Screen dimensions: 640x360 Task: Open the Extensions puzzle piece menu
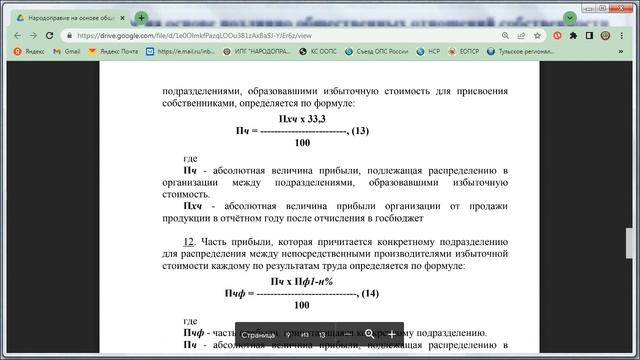[573, 36]
